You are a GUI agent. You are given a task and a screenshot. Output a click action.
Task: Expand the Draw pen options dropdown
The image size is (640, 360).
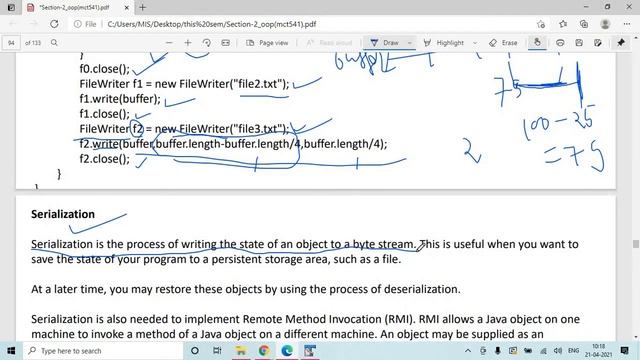pos(409,42)
